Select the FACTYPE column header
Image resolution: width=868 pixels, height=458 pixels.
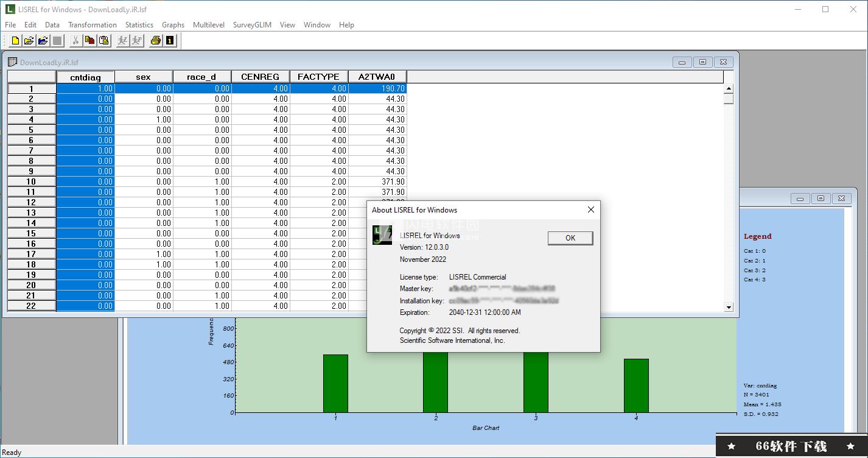click(319, 77)
